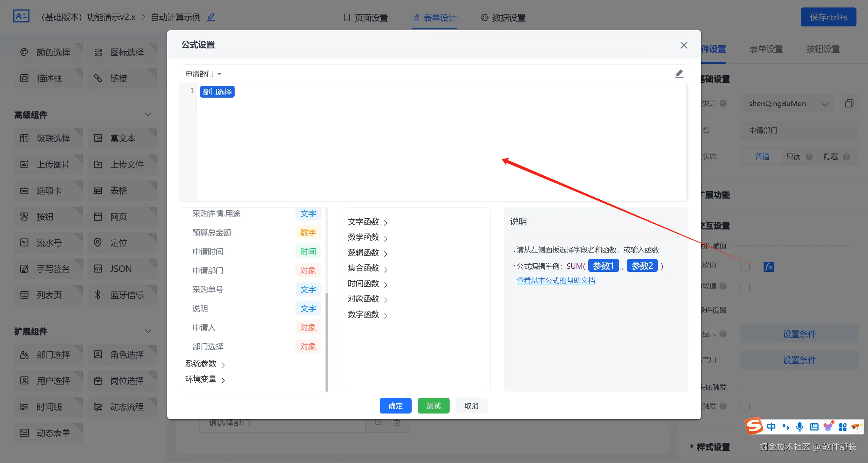Click the 取消 button

[471, 406]
